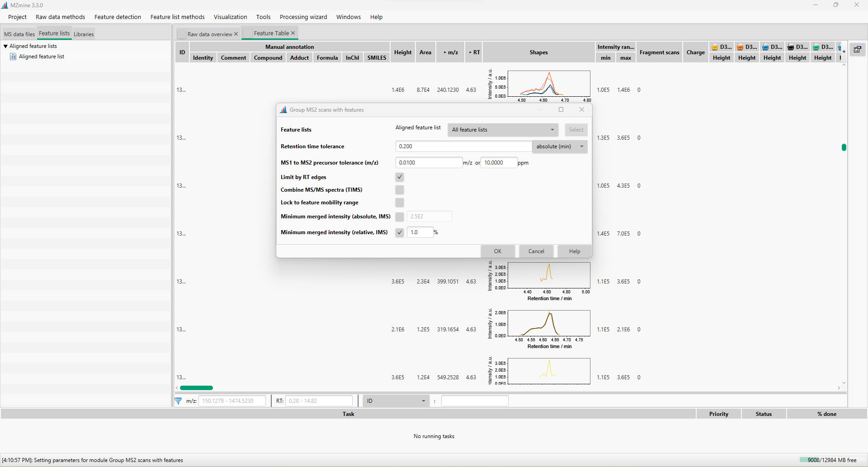Open the Processing wizard menu

point(303,17)
